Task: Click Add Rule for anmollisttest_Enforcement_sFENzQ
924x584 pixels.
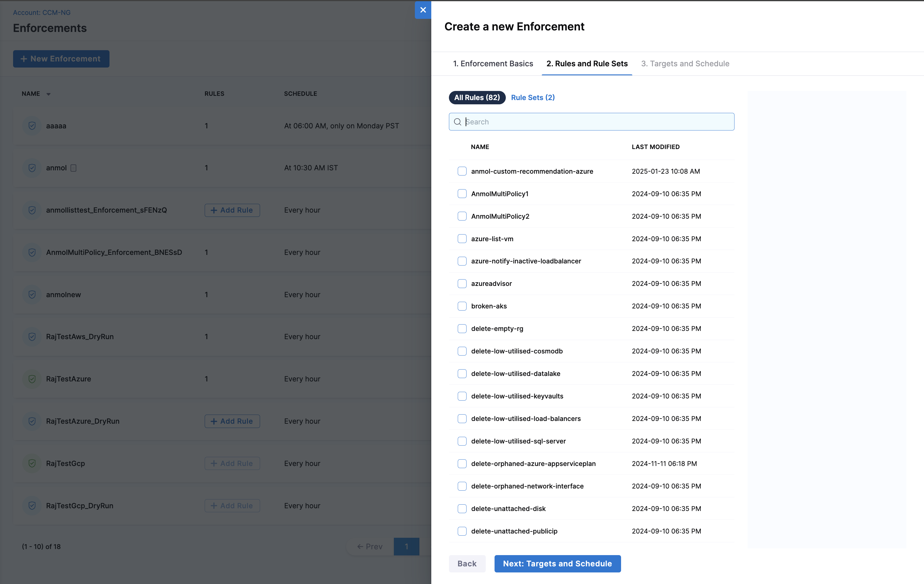Action: click(232, 210)
